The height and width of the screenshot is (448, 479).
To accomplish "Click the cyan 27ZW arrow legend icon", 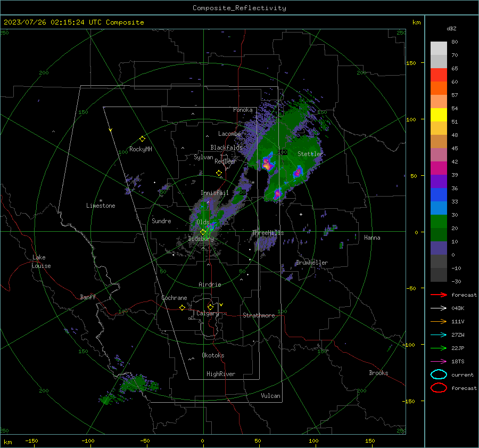I will point(439,335).
